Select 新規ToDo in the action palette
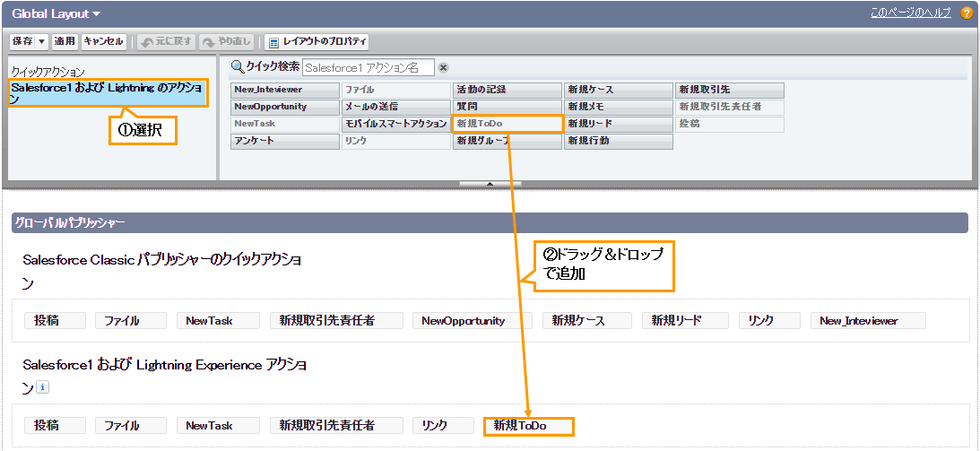Screen dimensions: 980x451 (x=507, y=124)
